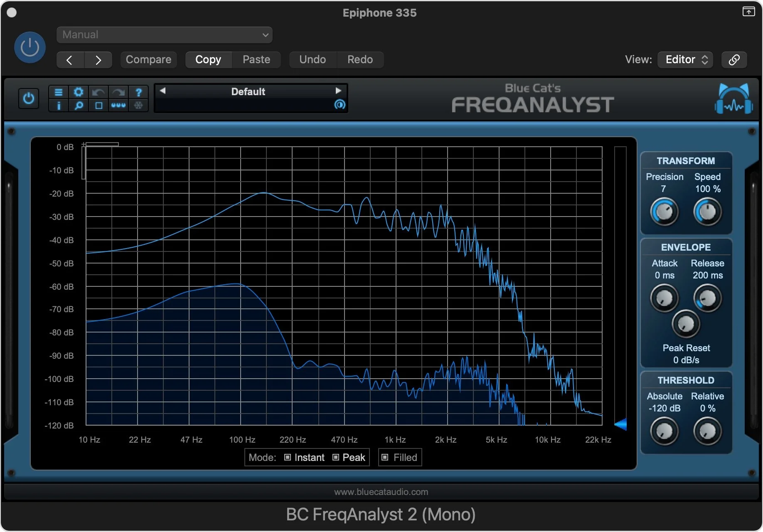Click the Undo button in header
763x532 pixels.
pos(313,60)
